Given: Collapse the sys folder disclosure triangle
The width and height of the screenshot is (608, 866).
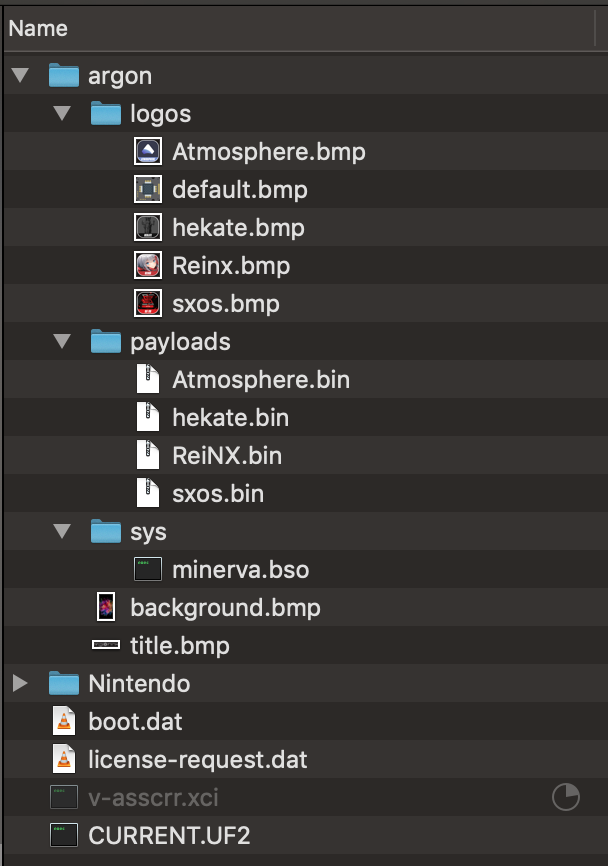Looking at the screenshot, I should 62,531.
